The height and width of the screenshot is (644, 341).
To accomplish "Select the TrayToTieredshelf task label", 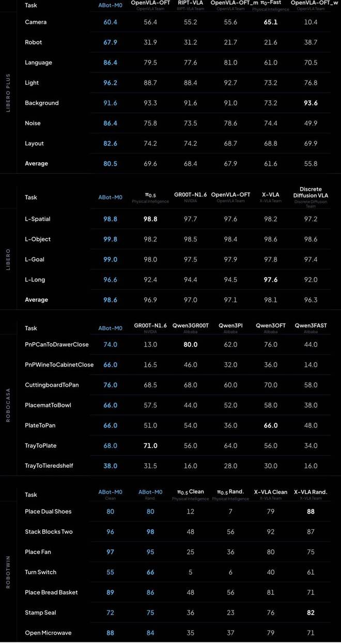I will pos(49,466).
